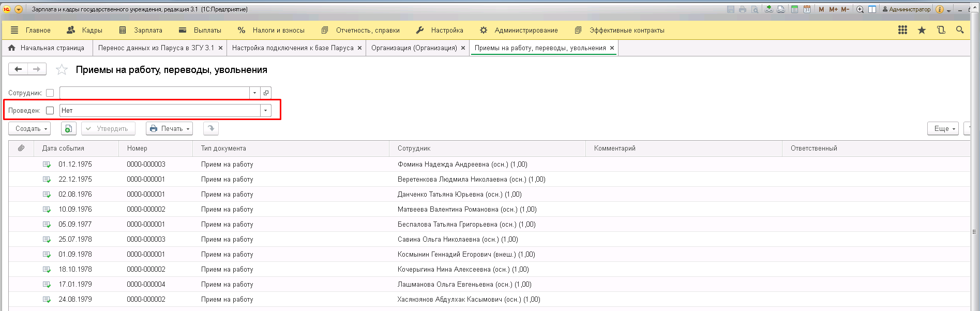Switch to Организация (Организация) tab

414,48
